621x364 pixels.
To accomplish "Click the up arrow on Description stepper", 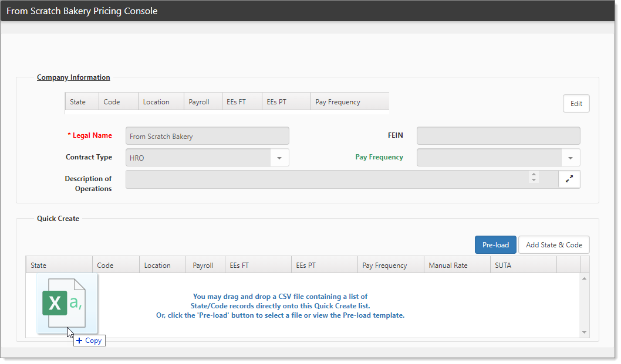I will coord(533,174).
